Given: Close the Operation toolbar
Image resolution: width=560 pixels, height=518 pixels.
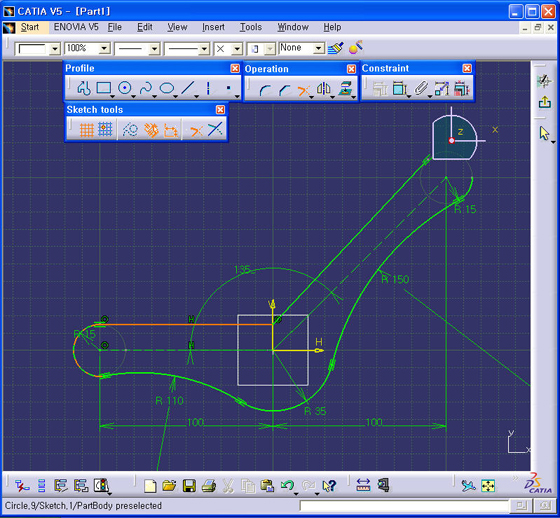Looking at the screenshot, I should click(x=351, y=69).
